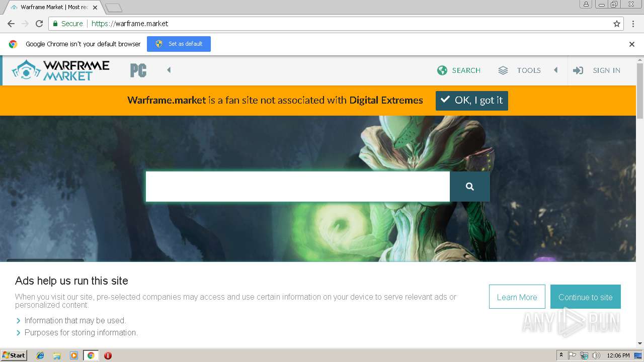
Task: Bookmark this page with the star icon
Action: (x=617, y=24)
